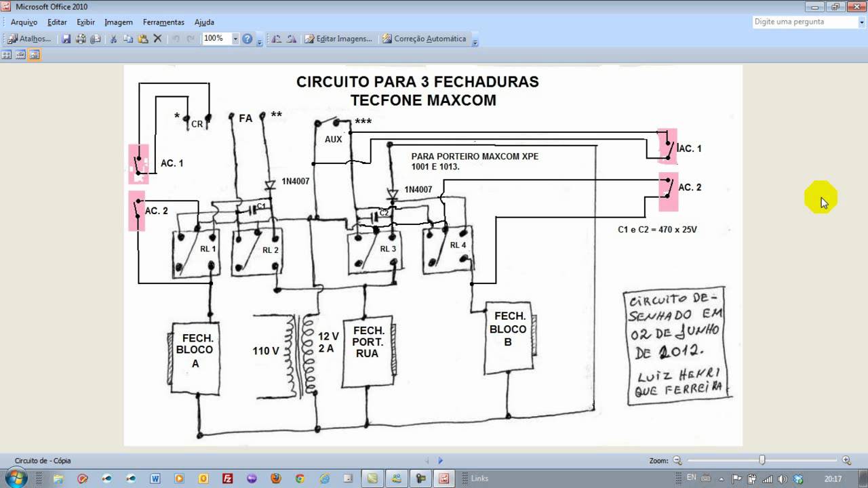
Task: Click the zoom out magnifier icon
Action: click(677, 460)
